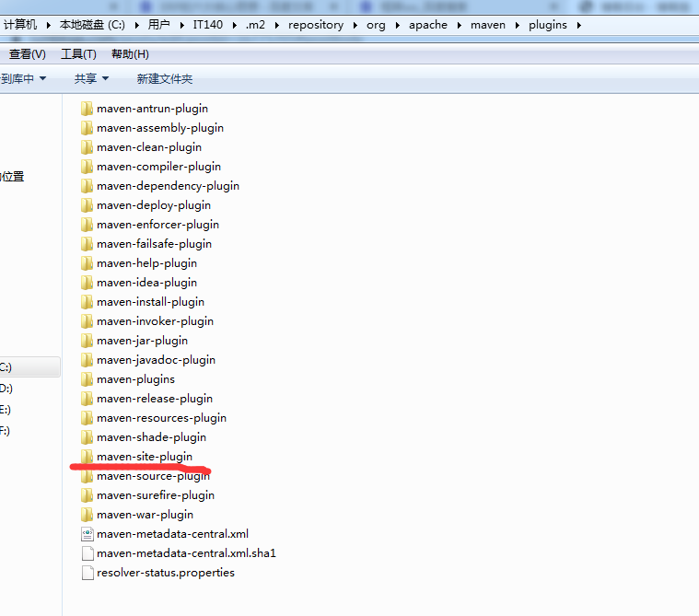
Task: Click the maven-clean-plugin folder icon
Action: [87, 147]
